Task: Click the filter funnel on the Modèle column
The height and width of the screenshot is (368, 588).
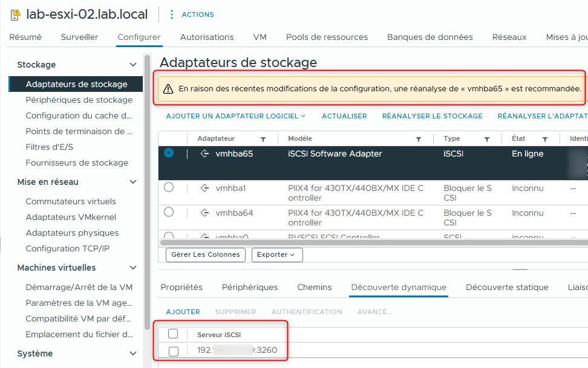Action: 418,138
